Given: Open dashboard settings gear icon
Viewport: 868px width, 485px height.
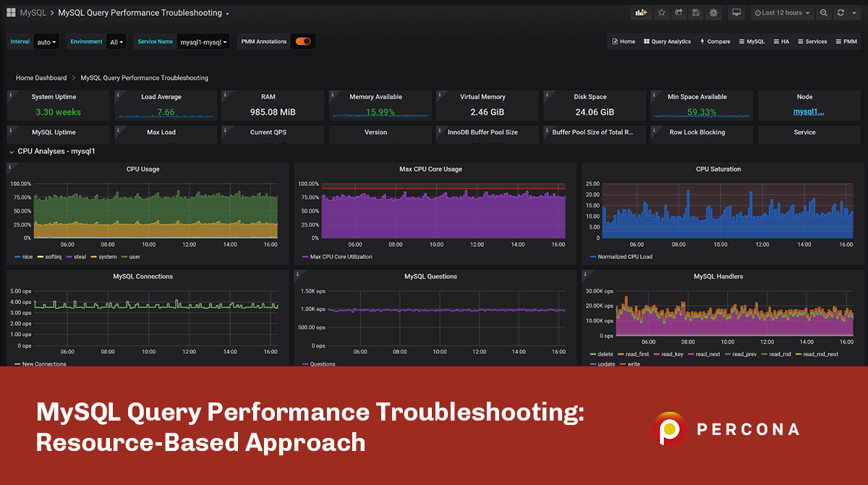Looking at the screenshot, I should tap(713, 12).
